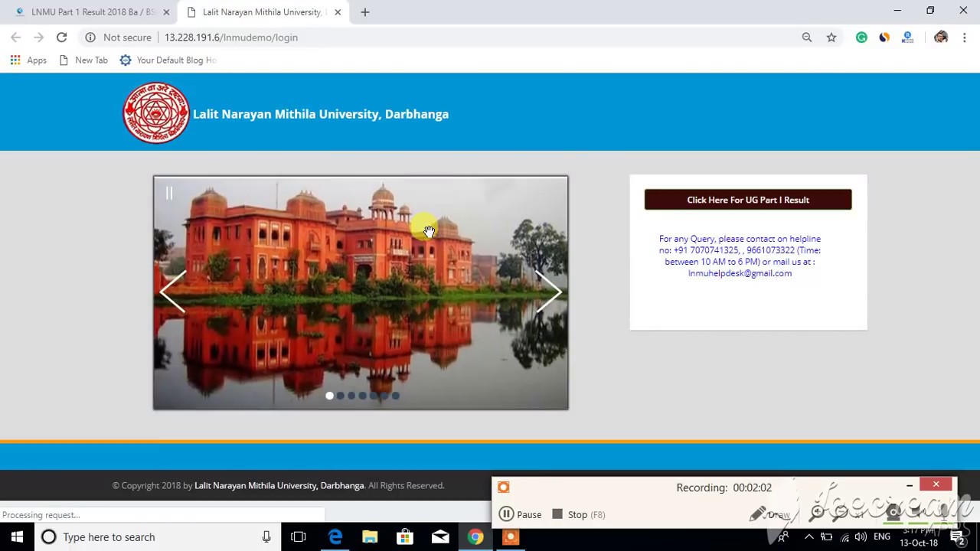Image resolution: width=980 pixels, height=551 pixels.
Task: Click the university building slide image
Action: click(361, 292)
